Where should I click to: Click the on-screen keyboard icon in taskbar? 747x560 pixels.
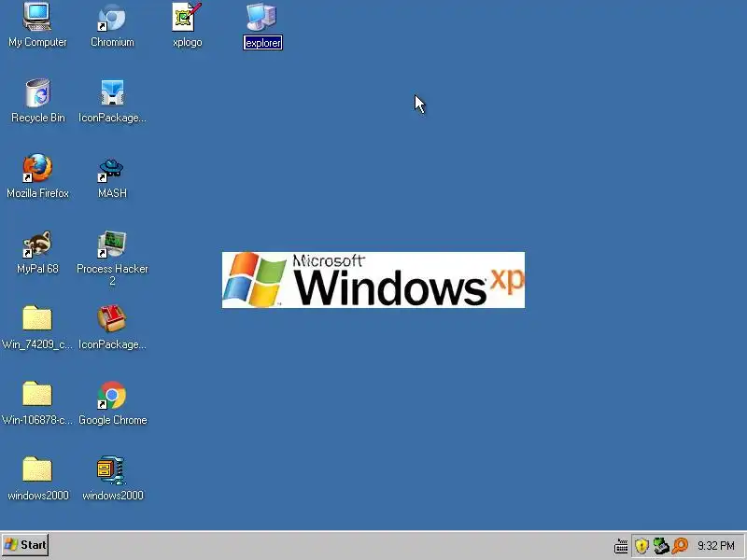(x=621, y=546)
